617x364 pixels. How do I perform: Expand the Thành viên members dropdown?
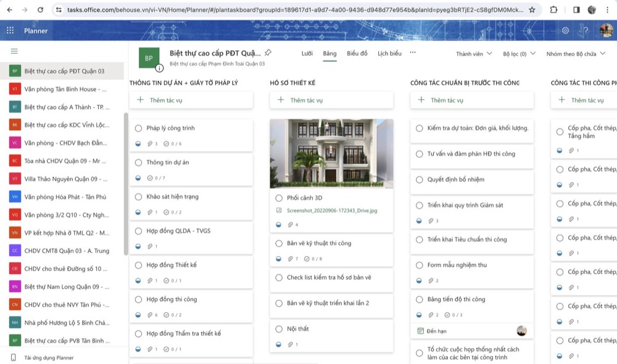pyautogui.click(x=474, y=54)
